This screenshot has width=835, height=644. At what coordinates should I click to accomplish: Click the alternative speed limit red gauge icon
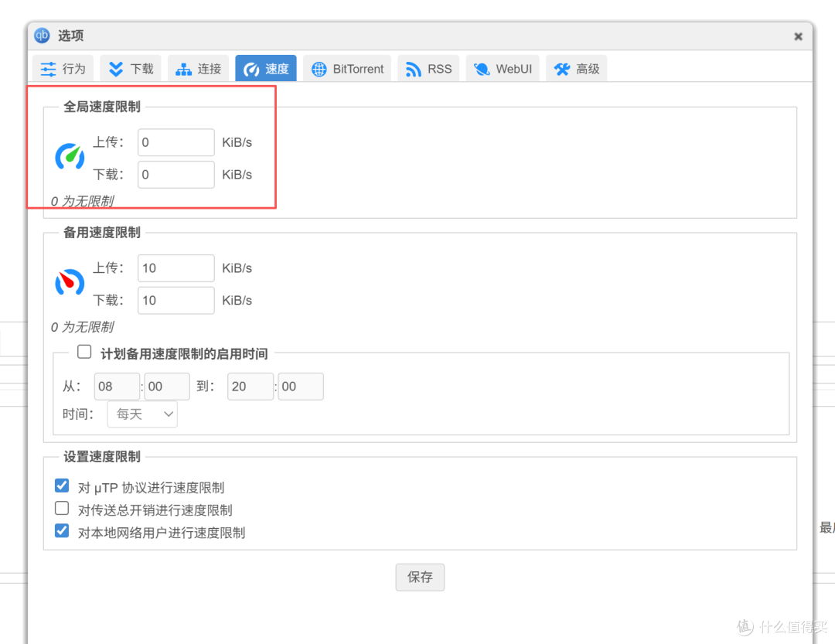tap(70, 281)
